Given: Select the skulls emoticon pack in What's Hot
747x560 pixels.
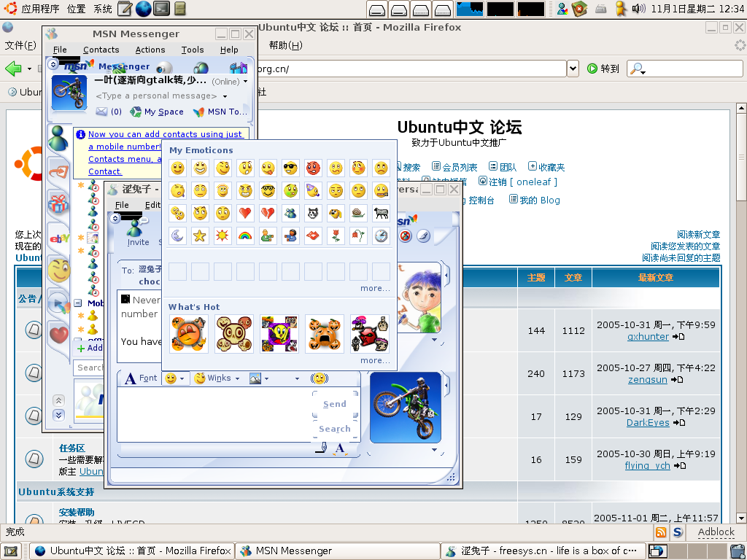Looking at the screenshot, I should click(x=234, y=334).
